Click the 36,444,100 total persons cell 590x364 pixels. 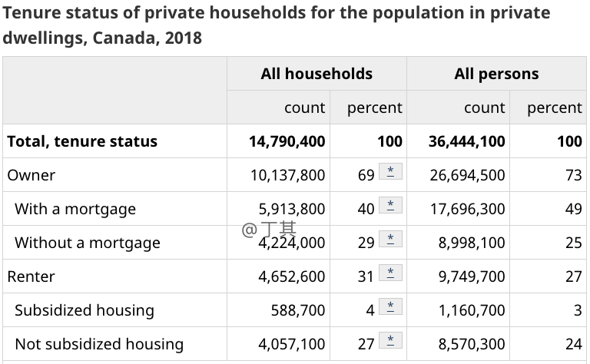pyautogui.click(x=466, y=141)
